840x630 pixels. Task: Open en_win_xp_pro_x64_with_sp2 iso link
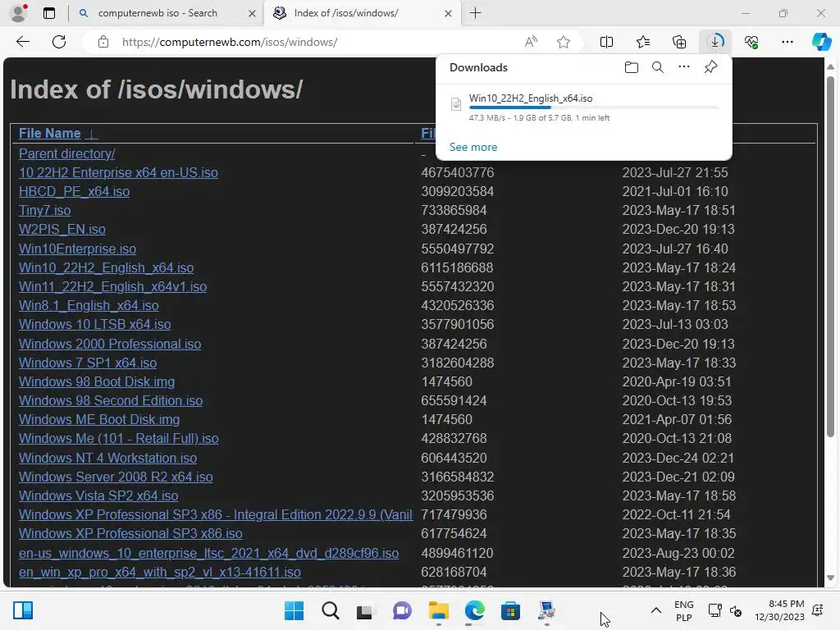(x=160, y=572)
